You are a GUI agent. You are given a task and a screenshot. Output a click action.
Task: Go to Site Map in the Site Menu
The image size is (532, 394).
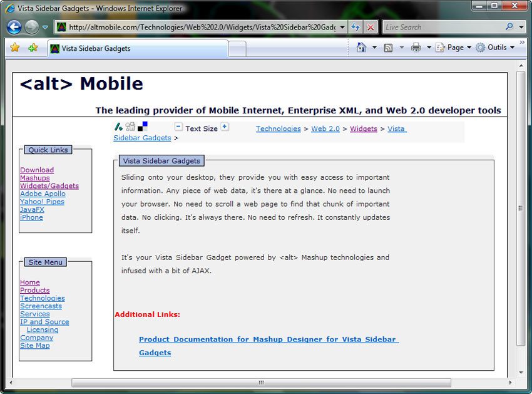tap(35, 345)
